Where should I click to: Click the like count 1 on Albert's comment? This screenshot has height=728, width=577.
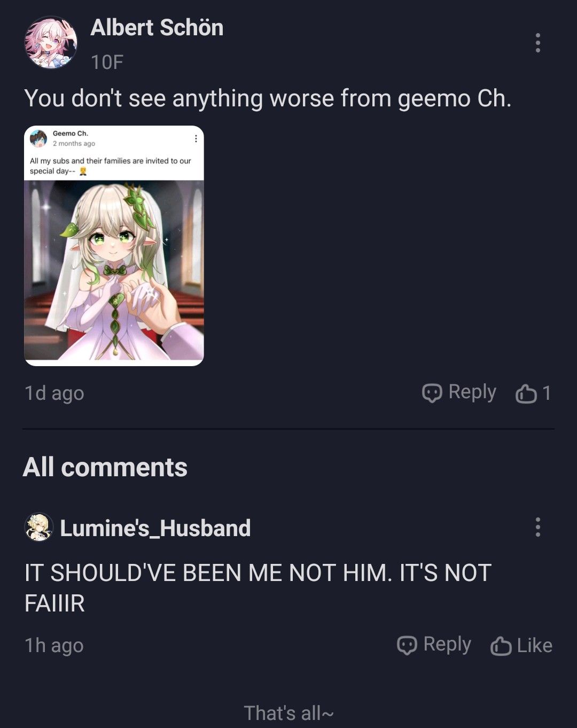click(546, 393)
